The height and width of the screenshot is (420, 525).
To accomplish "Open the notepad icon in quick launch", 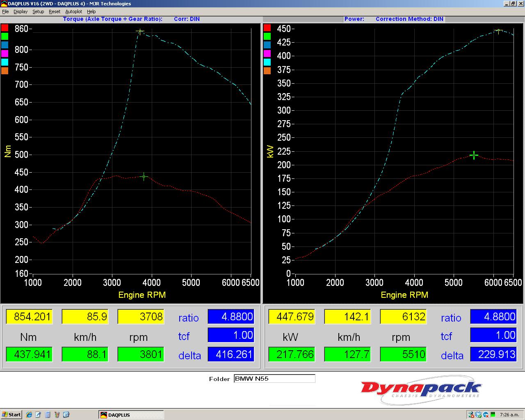I will pyautogui.click(x=38, y=415).
